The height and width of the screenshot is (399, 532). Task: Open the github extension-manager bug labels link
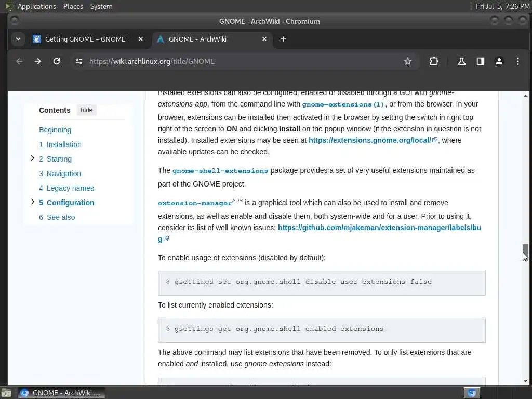(x=379, y=228)
